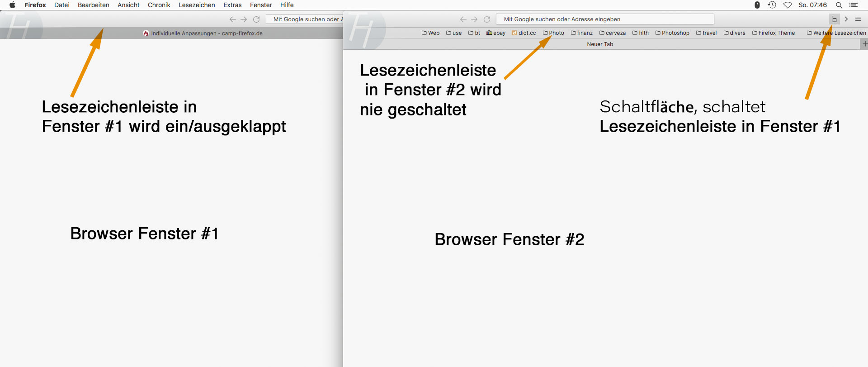
Task: Open the Lesezeichen menu in menu bar
Action: click(197, 5)
